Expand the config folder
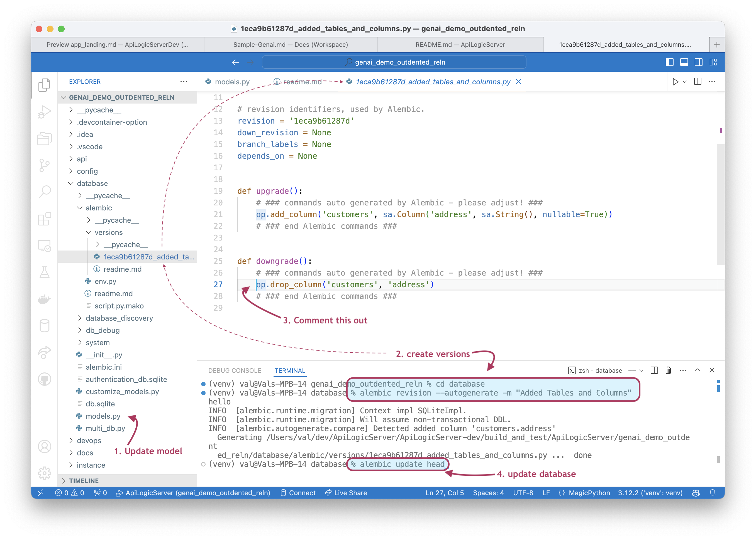The image size is (756, 540). pyautogui.click(x=127, y=171)
